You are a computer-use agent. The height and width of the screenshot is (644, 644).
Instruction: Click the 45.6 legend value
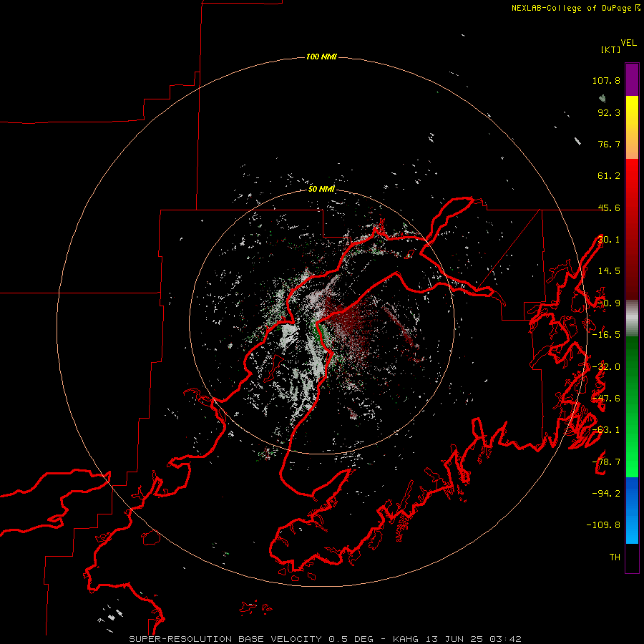(609, 208)
